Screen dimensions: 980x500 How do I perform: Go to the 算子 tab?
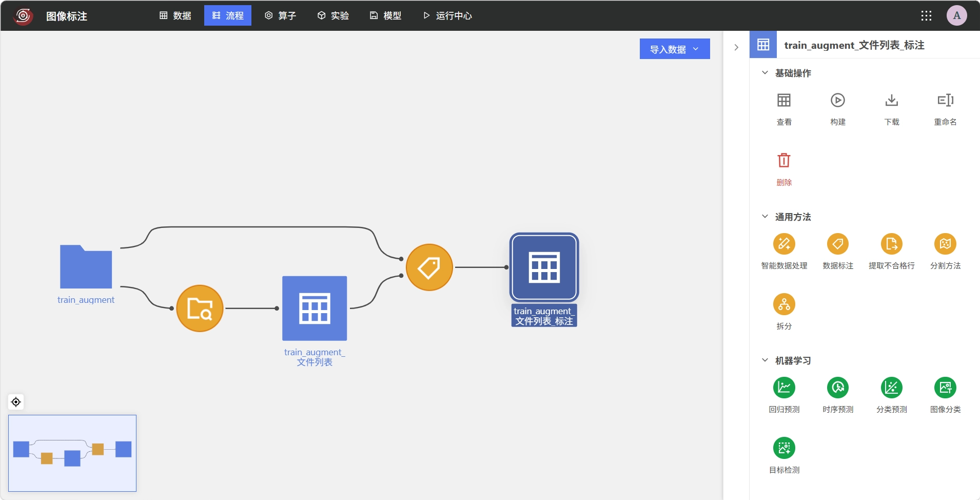coord(280,15)
